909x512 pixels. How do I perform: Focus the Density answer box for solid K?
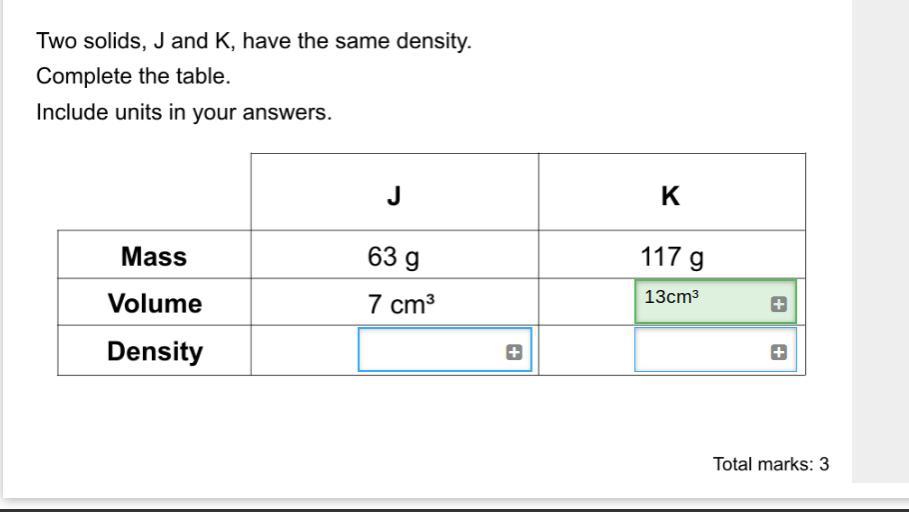pyautogui.click(x=715, y=350)
